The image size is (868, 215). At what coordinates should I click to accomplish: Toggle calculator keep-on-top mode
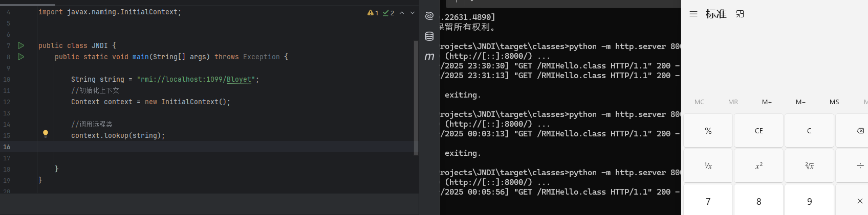tap(740, 14)
